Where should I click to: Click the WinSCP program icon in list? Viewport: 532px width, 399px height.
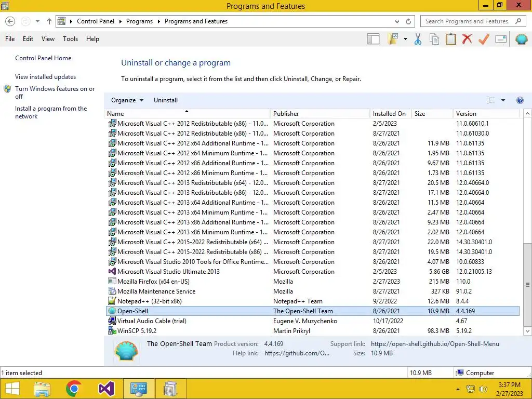point(112,330)
